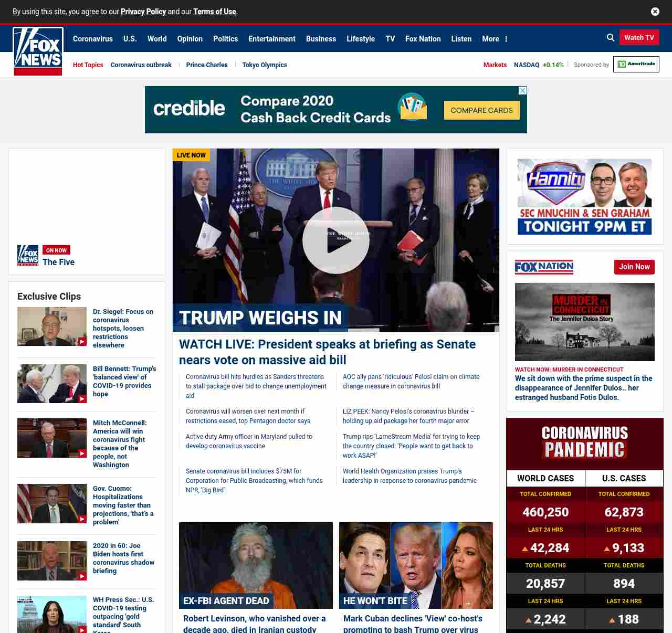
Task: Open the Tokyo Olympics hot topic
Action: coord(265,65)
